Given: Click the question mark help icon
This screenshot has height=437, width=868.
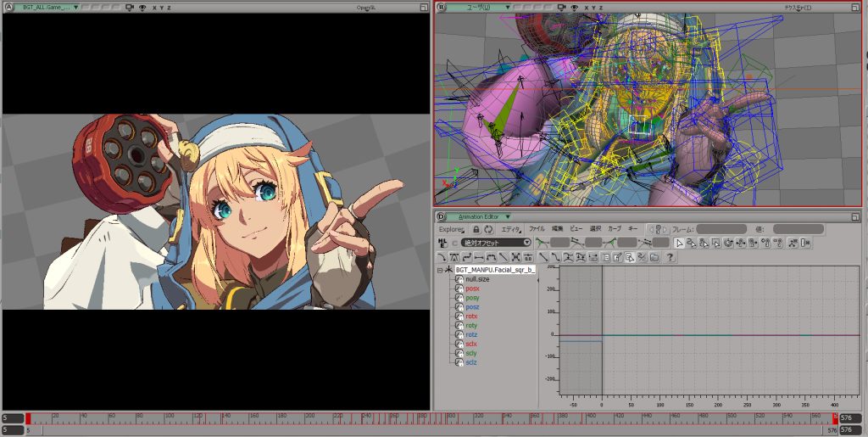Looking at the screenshot, I should point(670,257).
